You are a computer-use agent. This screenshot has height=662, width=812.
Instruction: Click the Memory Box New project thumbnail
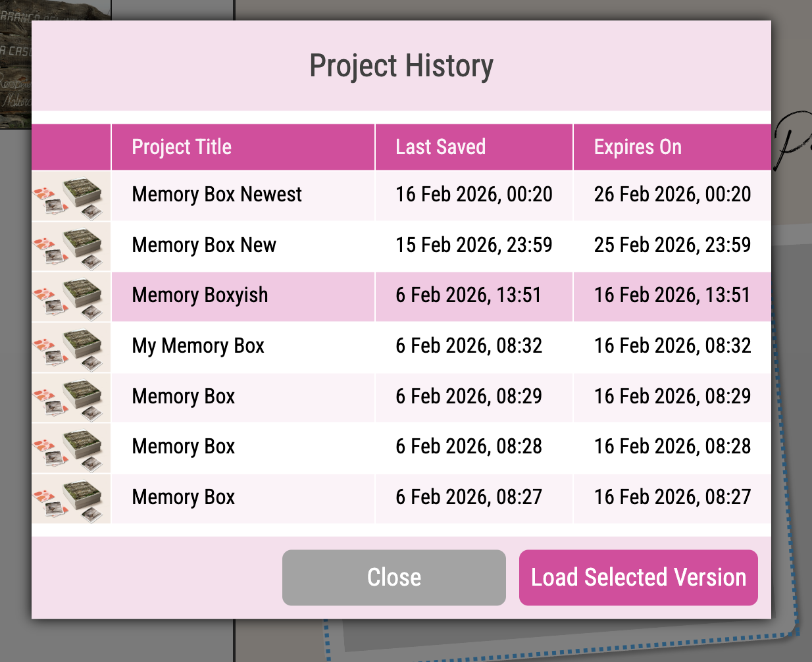tap(70, 245)
